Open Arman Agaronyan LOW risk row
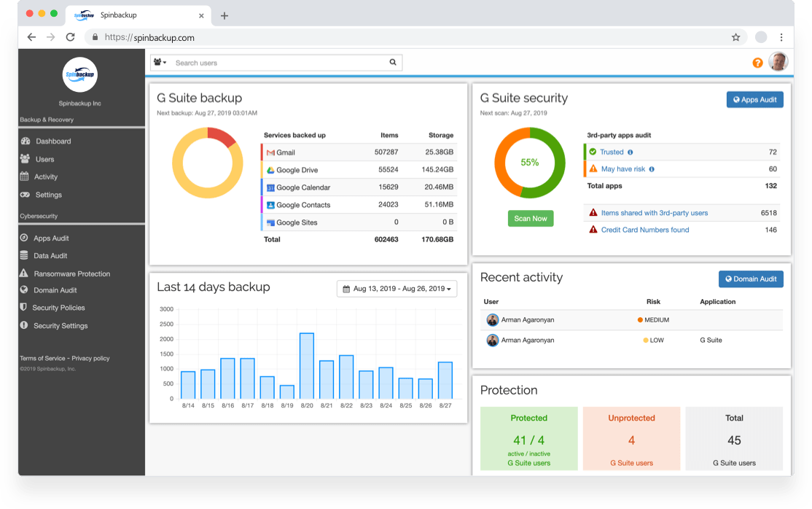This screenshot has width=812, height=509. click(x=631, y=340)
